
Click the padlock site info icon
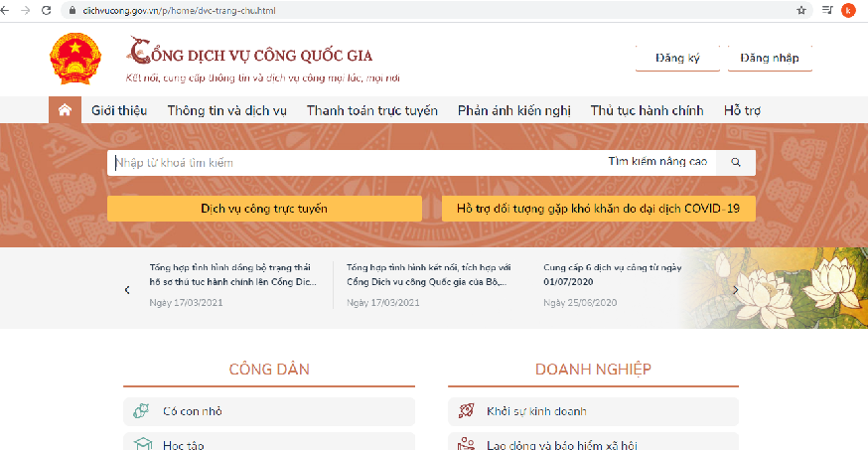coord(72,11)
